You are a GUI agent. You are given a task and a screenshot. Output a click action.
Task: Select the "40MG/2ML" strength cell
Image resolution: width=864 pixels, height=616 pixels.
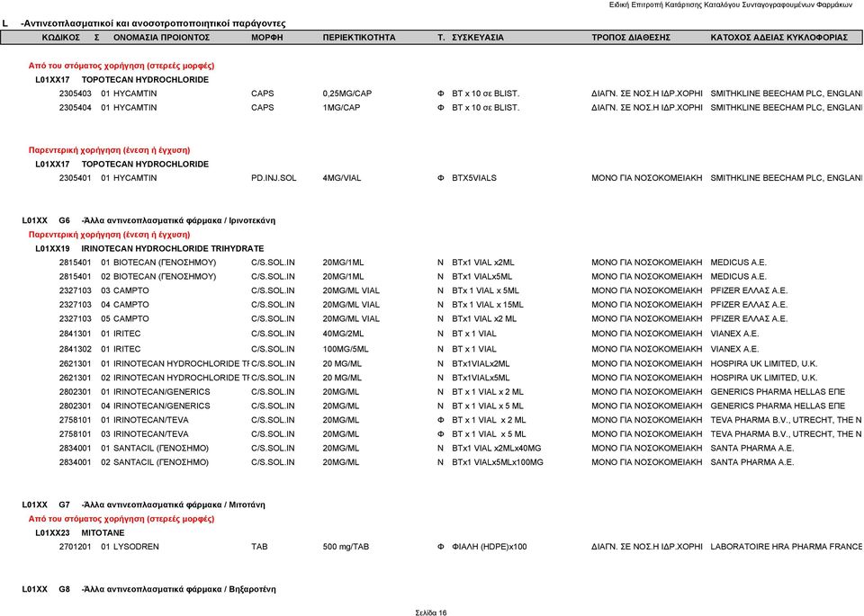[x=343, y=334]
